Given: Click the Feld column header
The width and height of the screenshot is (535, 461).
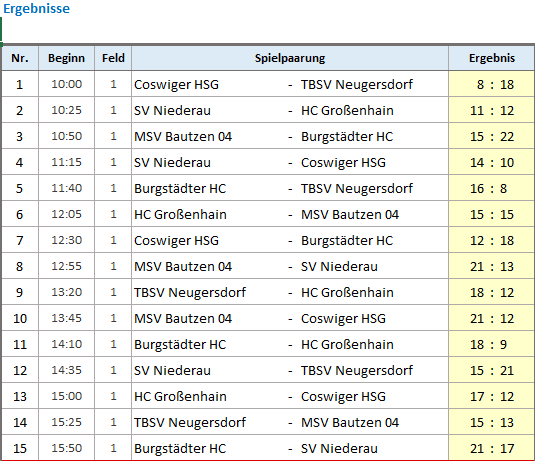Looking at the screenshot, I should (113, 58).
